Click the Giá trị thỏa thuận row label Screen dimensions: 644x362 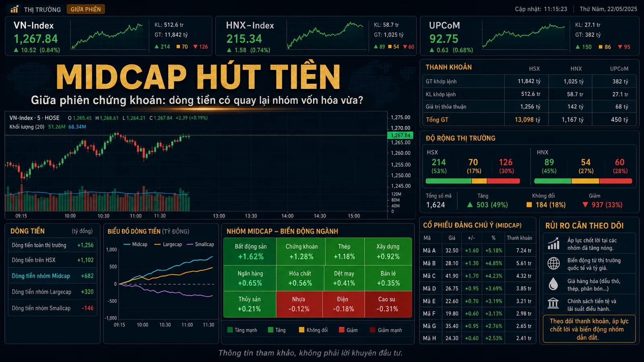pos(446,107)
